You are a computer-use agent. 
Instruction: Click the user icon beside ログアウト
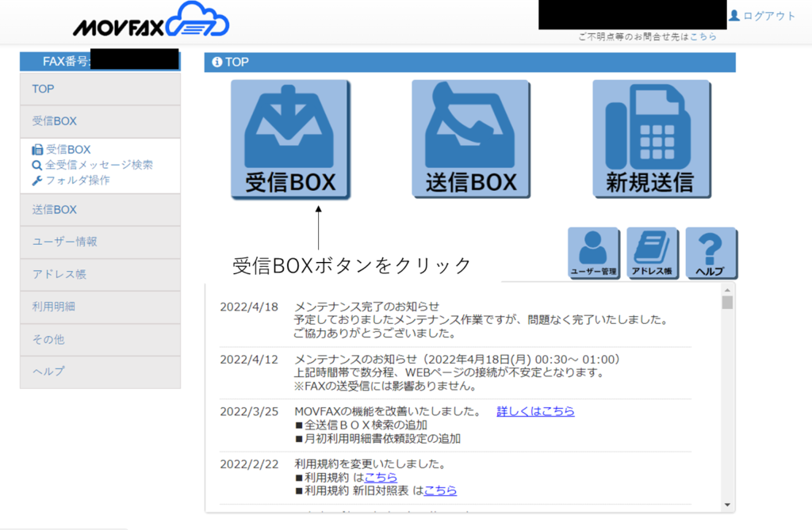[x=733, y=16]
